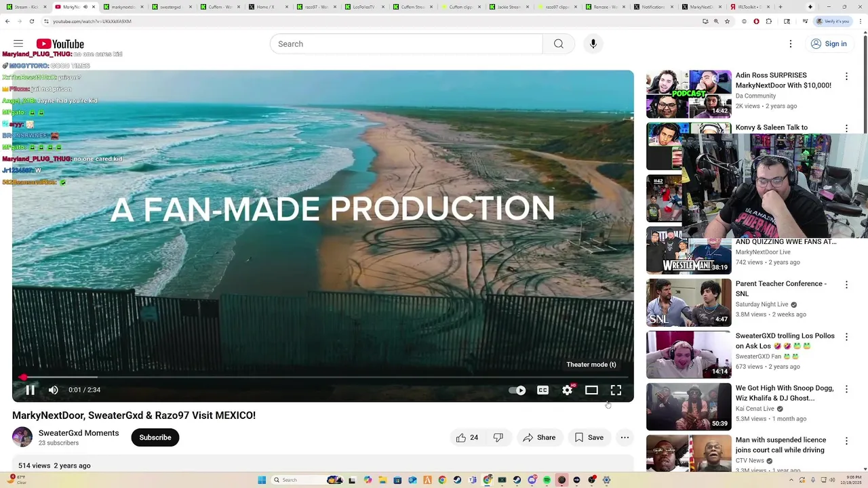Click the browser address bar URL

click(92, 21)
